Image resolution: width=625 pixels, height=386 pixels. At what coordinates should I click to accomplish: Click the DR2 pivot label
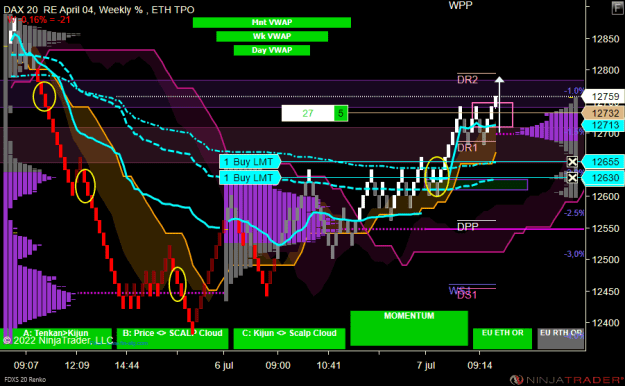click(467, 80)
